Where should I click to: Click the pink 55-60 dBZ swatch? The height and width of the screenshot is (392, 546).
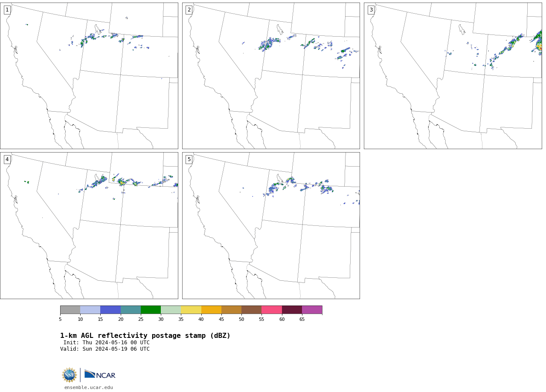point(272,310)
